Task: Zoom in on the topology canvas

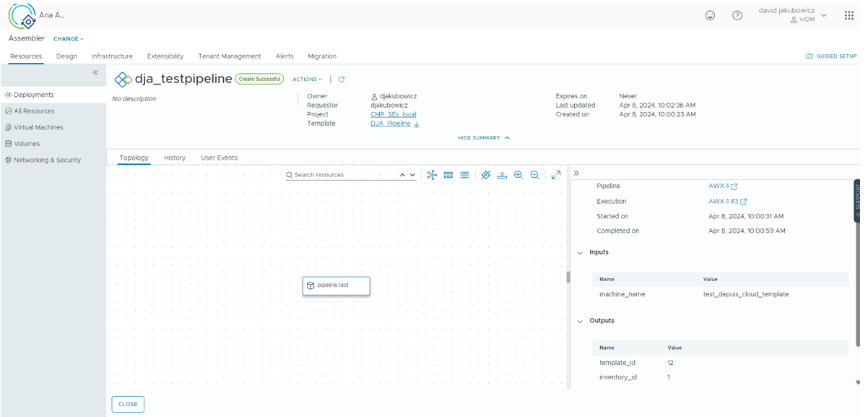Action: pyautogui.click(x=518, y=175)
